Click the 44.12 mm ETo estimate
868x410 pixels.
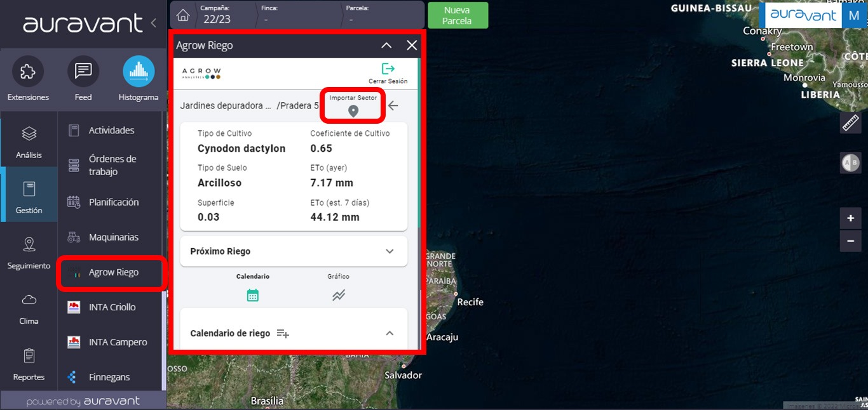(x=335, y=217)
